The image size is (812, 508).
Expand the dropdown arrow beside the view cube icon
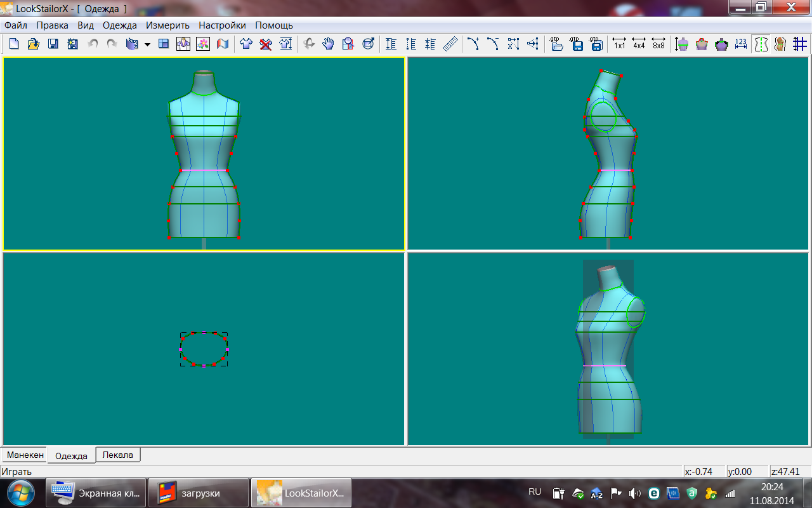click(x=147, y=44)
